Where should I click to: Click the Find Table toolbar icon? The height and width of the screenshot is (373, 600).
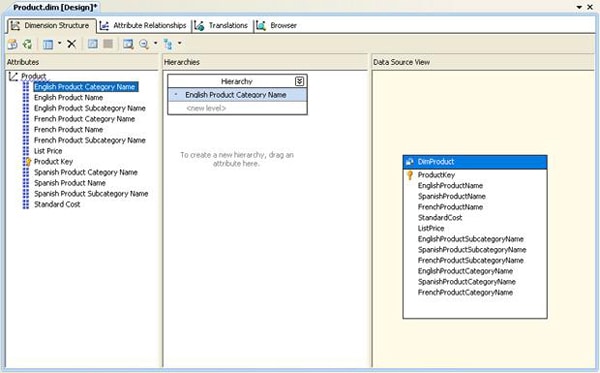point(128,44)
